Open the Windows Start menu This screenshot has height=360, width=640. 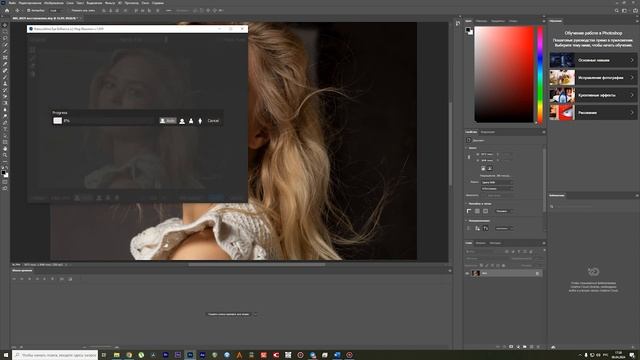tap(6, 355)
